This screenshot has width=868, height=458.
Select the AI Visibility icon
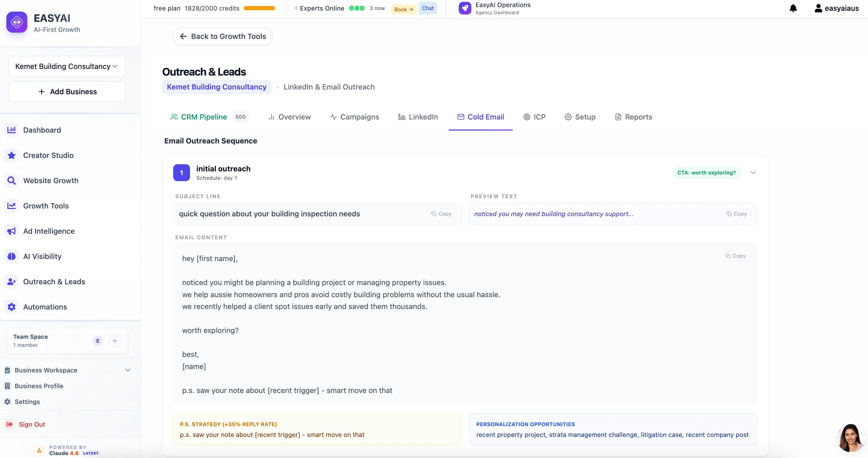point(12,256)
